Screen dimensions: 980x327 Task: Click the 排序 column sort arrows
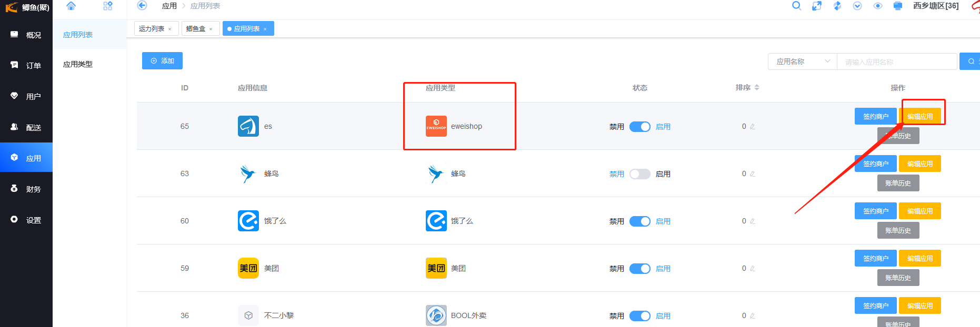coord(757,88)
